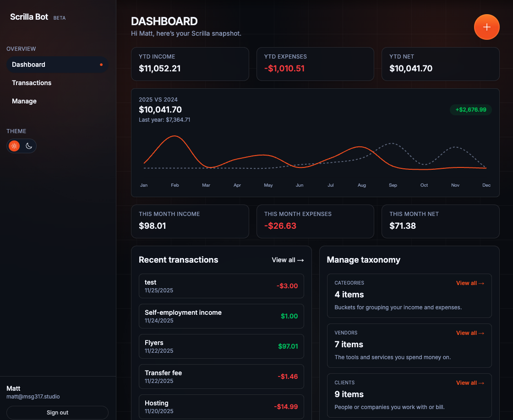Enable dark theme with the moon icon

28,146
